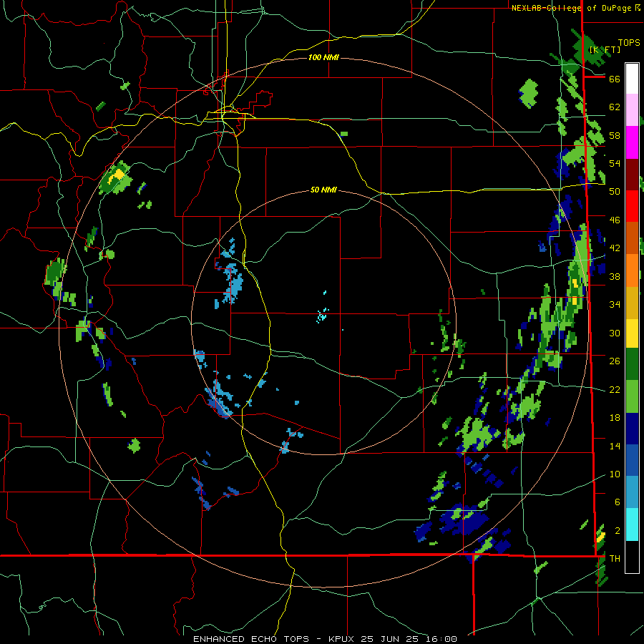Select the sky blue legend swatch
Screen dimensions: 644x644
tap(632, 492)
